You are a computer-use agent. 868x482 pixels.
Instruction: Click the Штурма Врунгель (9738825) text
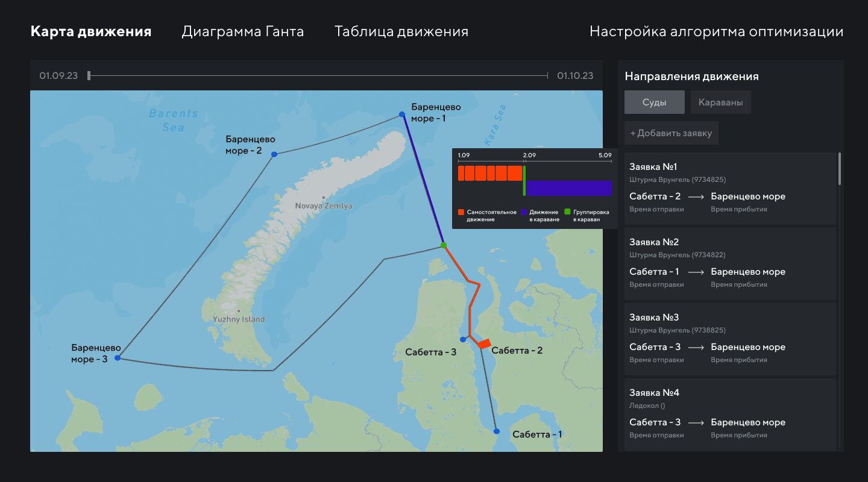(678, 330)
